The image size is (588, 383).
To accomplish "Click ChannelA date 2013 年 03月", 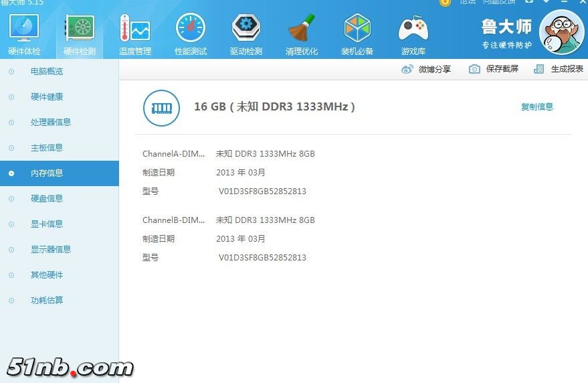I will [241, 173].
